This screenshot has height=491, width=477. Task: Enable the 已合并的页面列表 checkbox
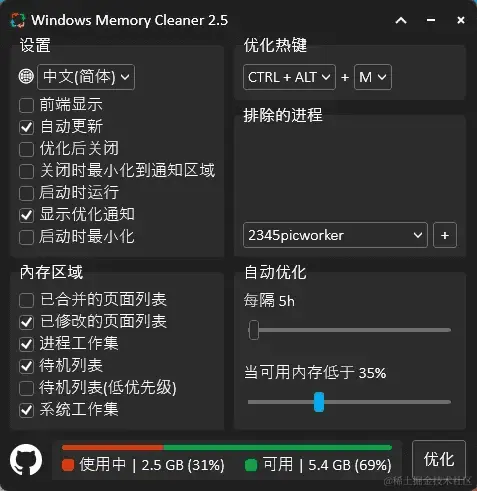(x=26, y=300)
